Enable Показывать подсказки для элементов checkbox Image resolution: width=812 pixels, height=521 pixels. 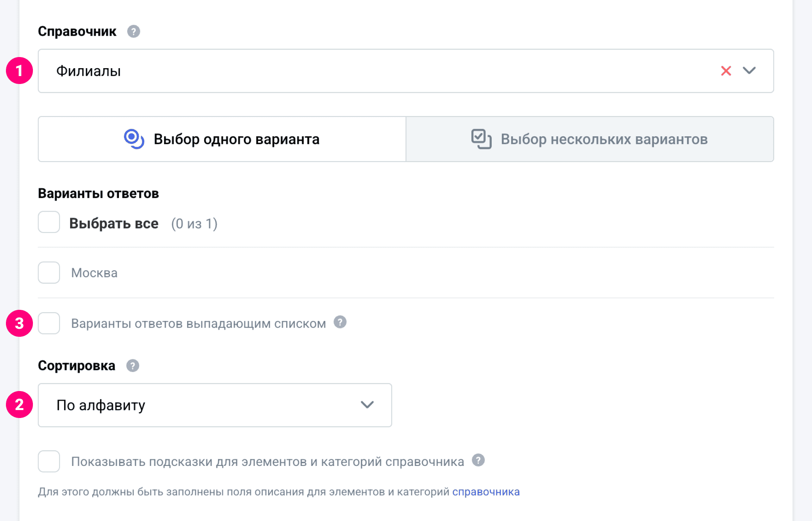tap(49, 461)
